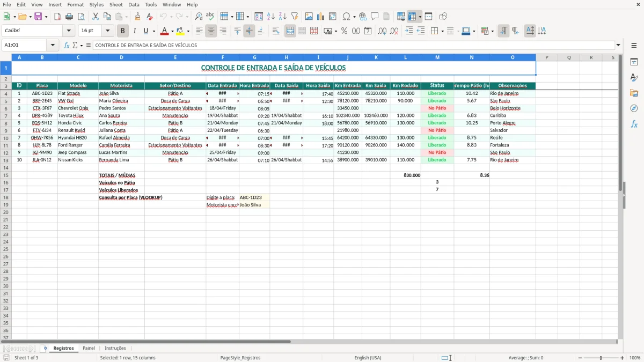
Task: Select the Clone Formatting paintbrush
Action: click(x=137, y=17)
